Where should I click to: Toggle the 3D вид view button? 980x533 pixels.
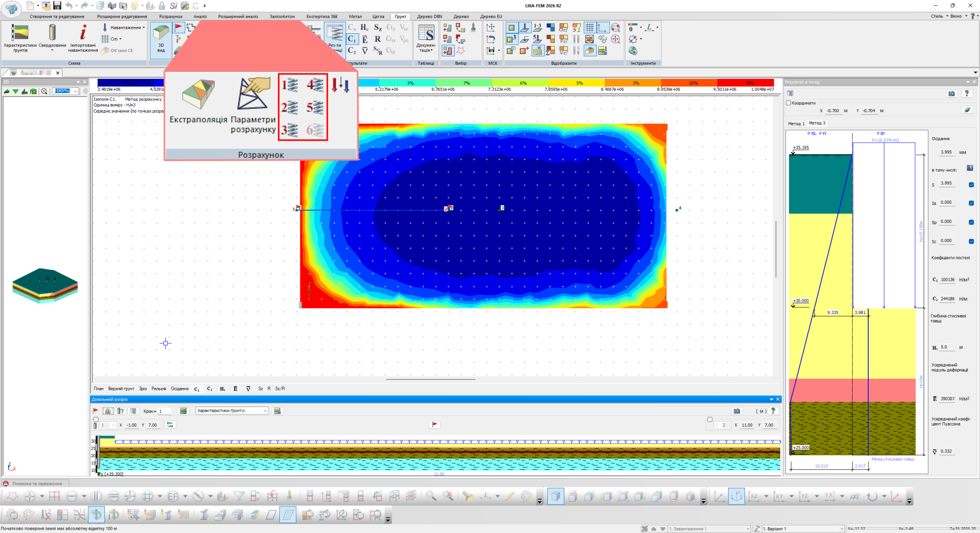[x=161, y=39]
